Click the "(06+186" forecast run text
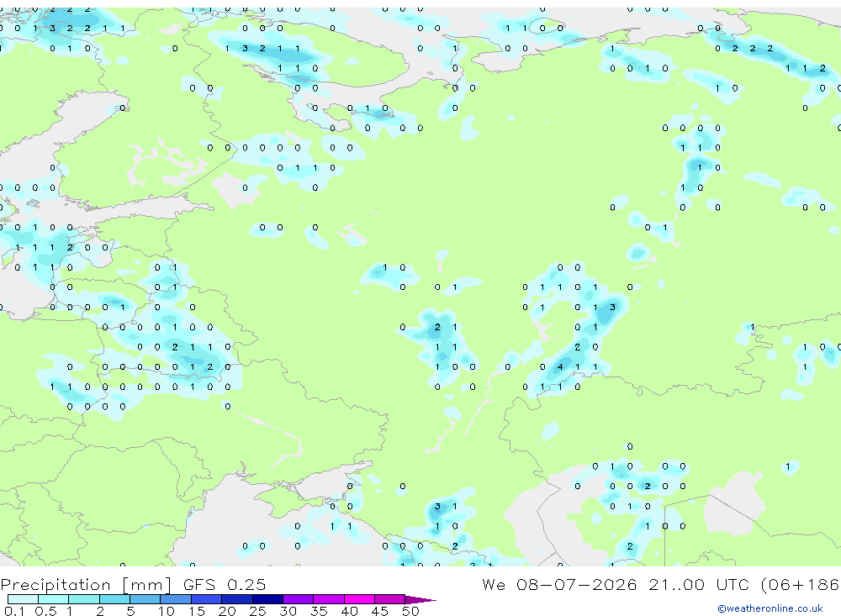This screenshot has height=616, width=841. (x=801, y=584)
